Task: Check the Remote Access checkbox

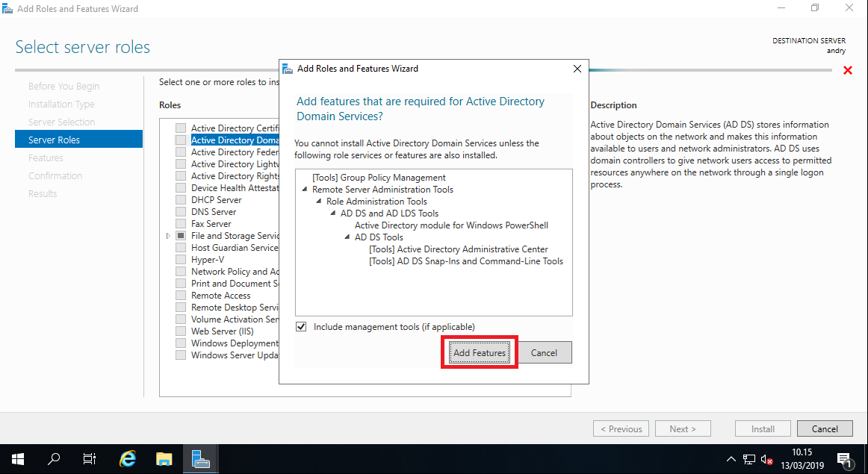Action: tap(181, 296)
